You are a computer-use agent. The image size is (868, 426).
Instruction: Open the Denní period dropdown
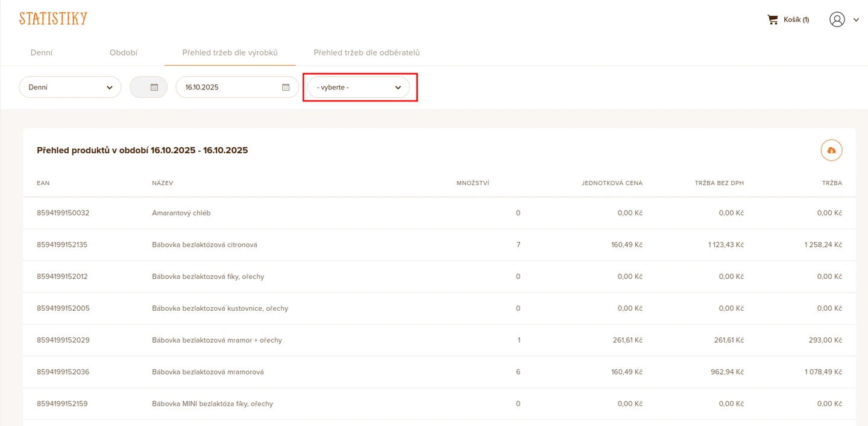[70, 87]
